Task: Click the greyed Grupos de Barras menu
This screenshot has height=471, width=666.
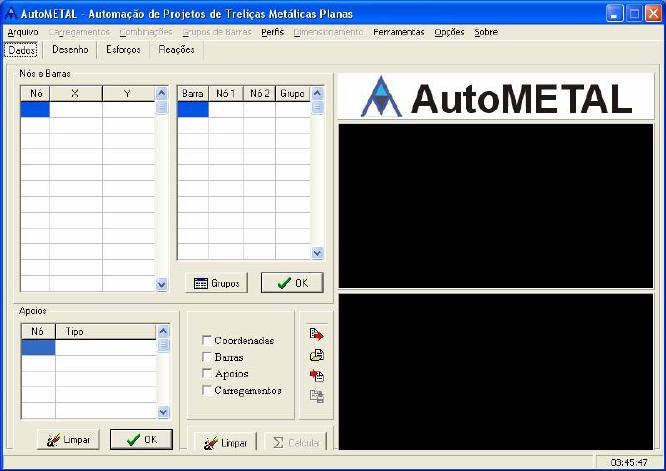Action: (217, 32)
